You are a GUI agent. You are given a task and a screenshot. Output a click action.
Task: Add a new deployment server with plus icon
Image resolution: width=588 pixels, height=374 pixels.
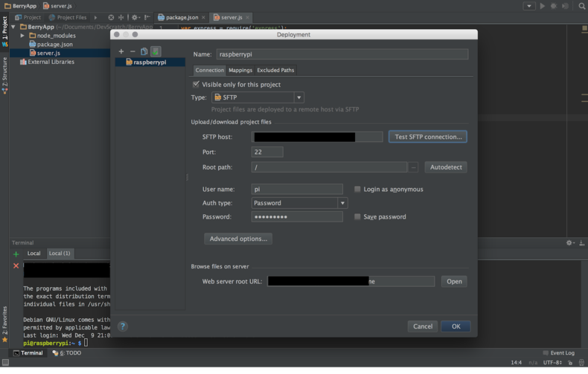click(121, 51)
